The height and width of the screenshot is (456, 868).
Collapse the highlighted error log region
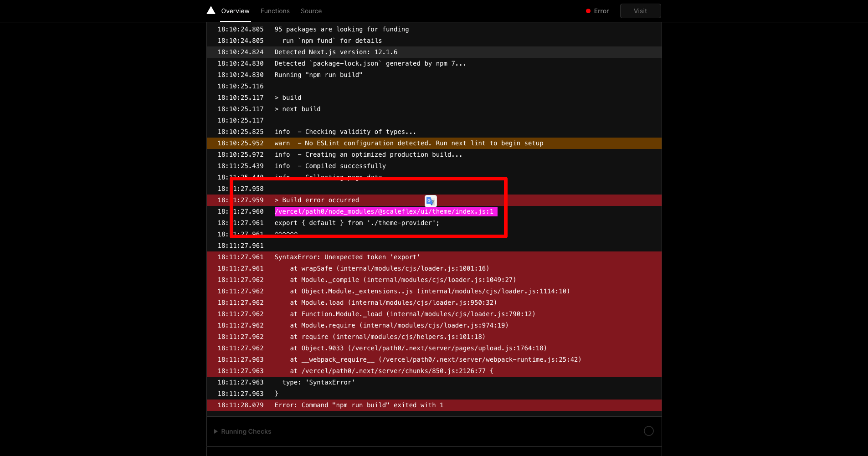[x=368, y=207]
